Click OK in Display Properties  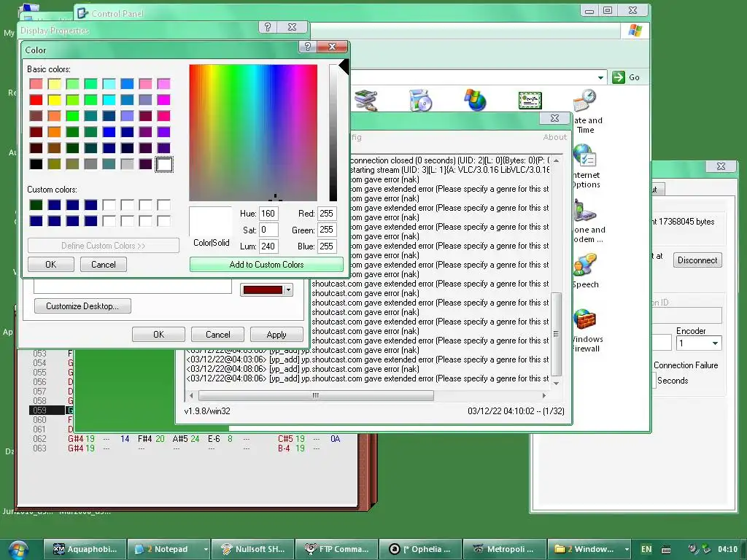tap(158, 334)
